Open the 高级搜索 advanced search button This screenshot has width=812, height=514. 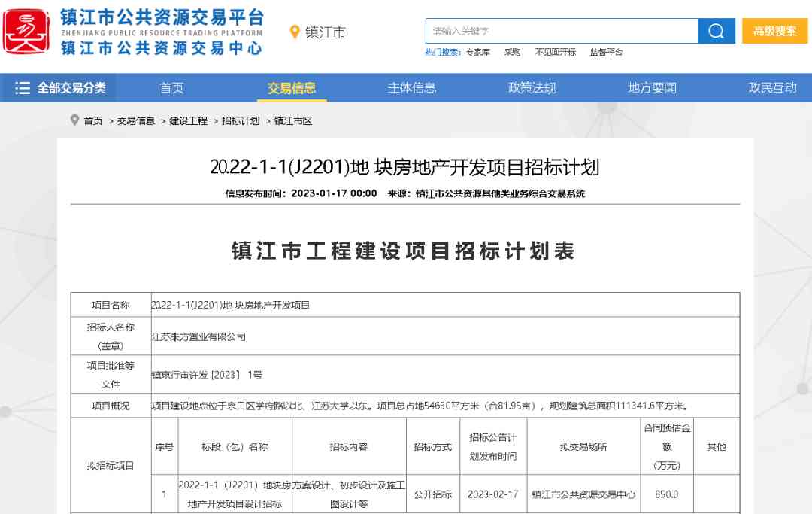[774, 31]
